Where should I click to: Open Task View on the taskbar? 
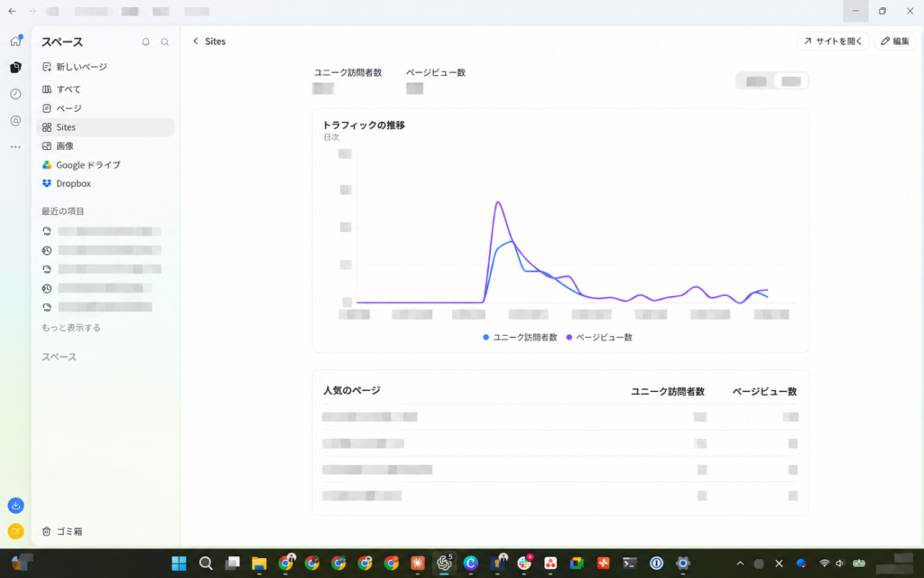[x=232, y=564]
